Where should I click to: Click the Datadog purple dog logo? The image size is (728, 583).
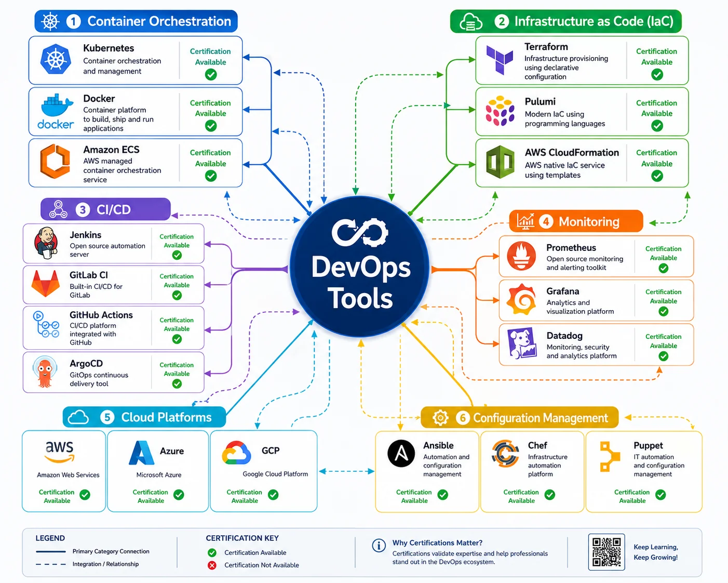(522, 343)
